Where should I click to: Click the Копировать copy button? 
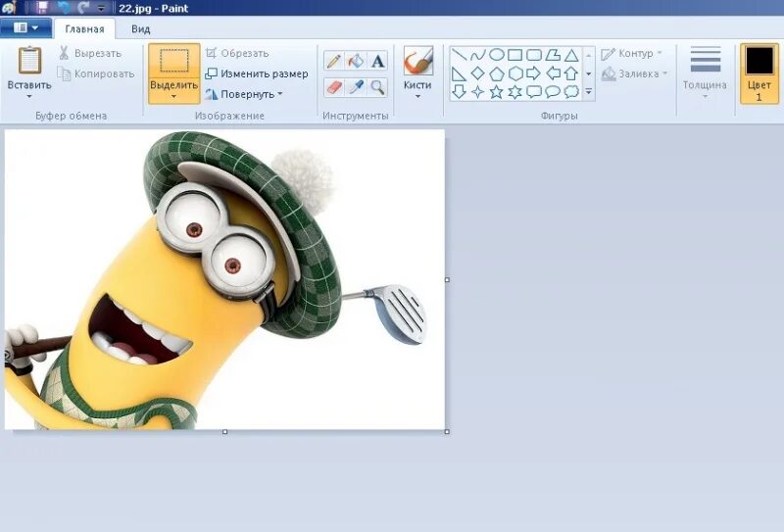click(x=96, y=74)
